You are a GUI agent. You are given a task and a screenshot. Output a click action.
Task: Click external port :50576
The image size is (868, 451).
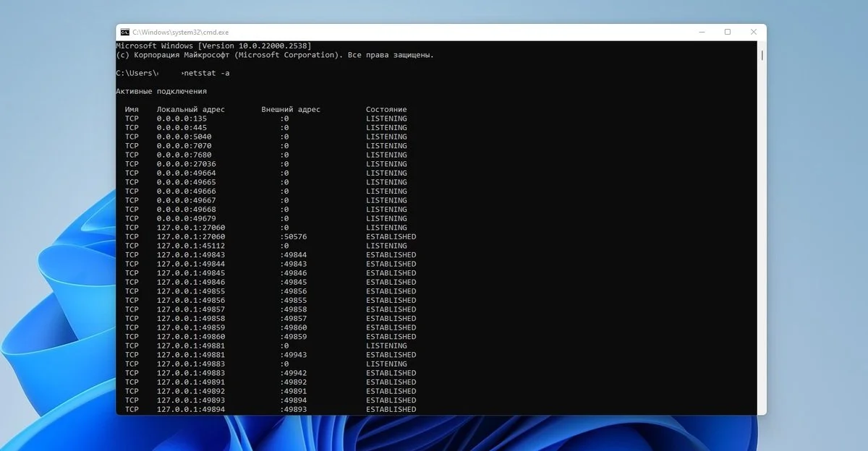[x=294, y=237]
